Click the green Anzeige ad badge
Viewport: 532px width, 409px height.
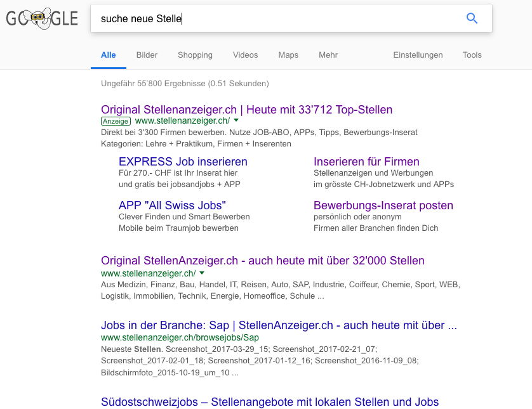click(x=116, y=120)
